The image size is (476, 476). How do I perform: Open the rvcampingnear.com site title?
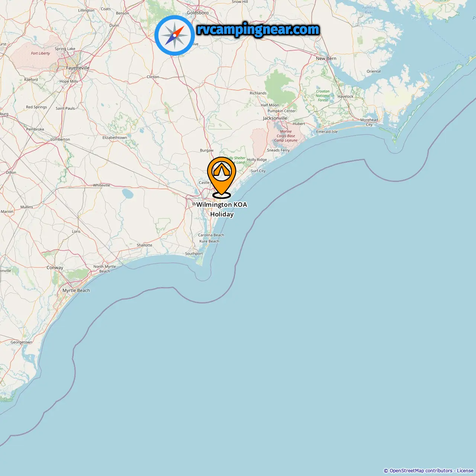(x=258, y=29)
